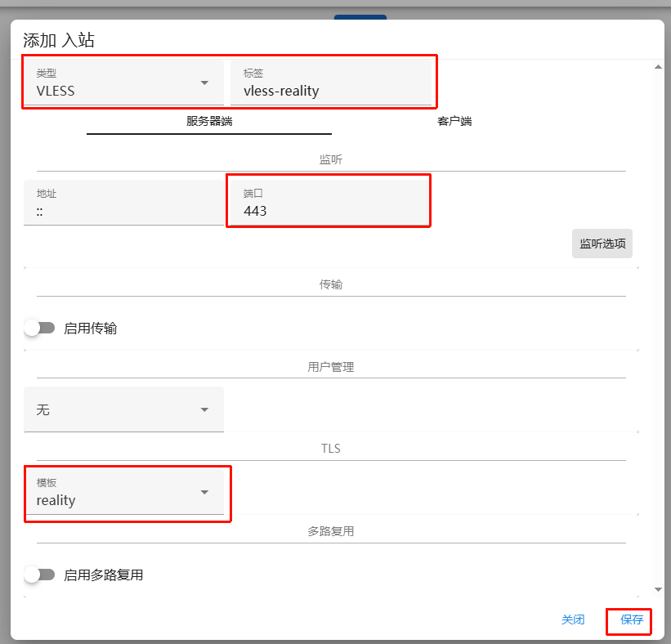This screenshot has width=671, height=644.
Task: Click the vertical scrollbar on the right
Action: 659,327
